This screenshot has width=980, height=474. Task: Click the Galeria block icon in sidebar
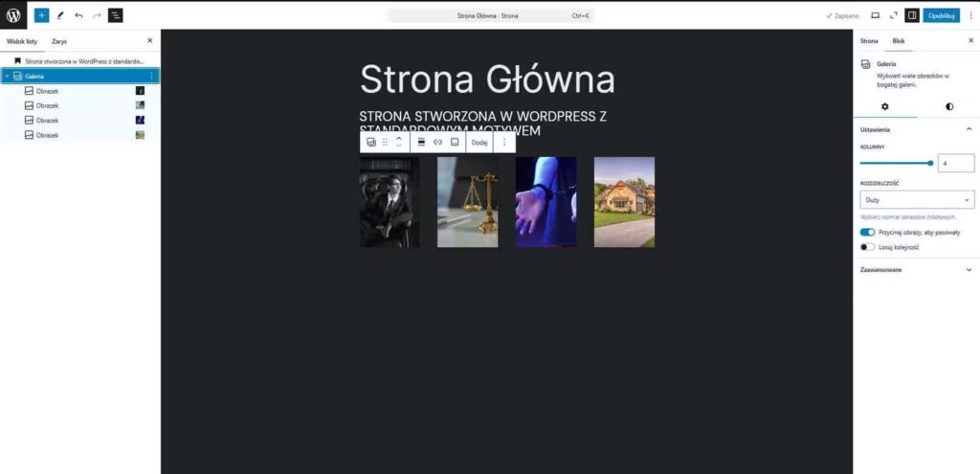pyautogui.click(x=865, y=64)
